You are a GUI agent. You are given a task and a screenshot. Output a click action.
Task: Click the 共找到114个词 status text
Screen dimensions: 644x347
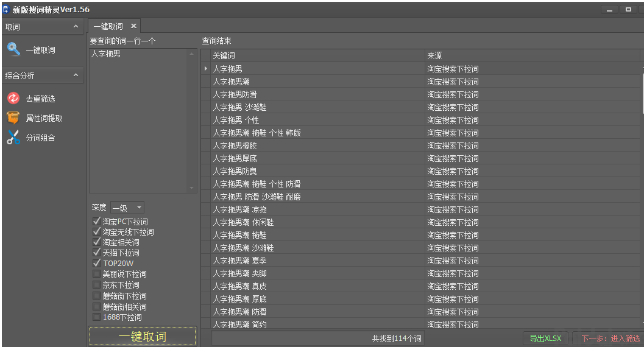(x=397, y=338)
